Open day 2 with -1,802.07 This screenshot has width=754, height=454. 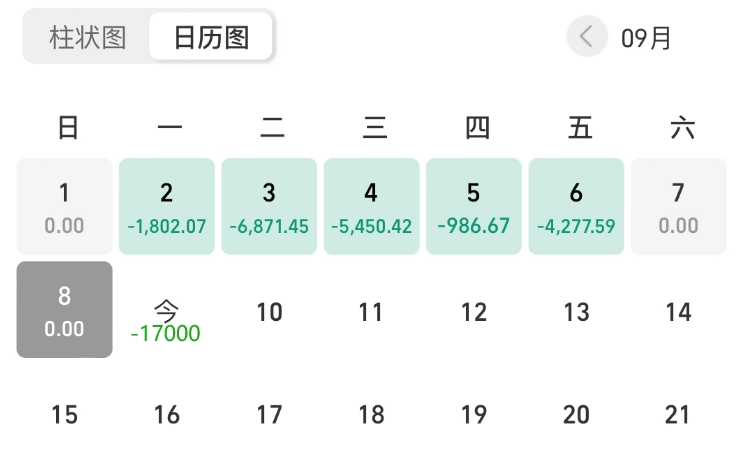pos(167,206)
